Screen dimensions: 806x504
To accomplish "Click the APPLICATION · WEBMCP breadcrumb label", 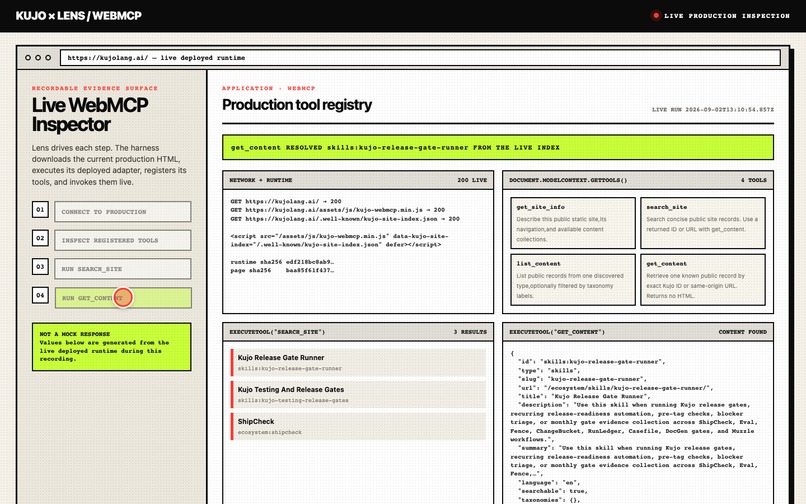I will coord(268,88).
